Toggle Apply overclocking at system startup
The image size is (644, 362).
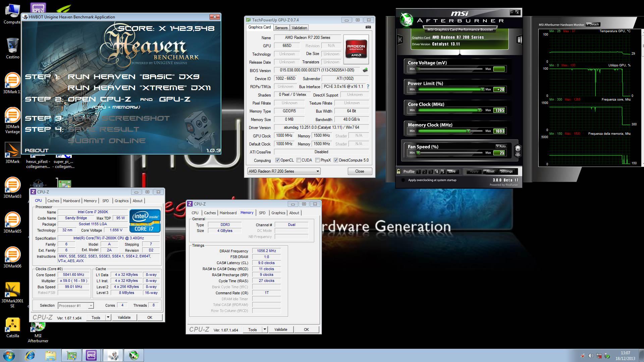(403, 180)
